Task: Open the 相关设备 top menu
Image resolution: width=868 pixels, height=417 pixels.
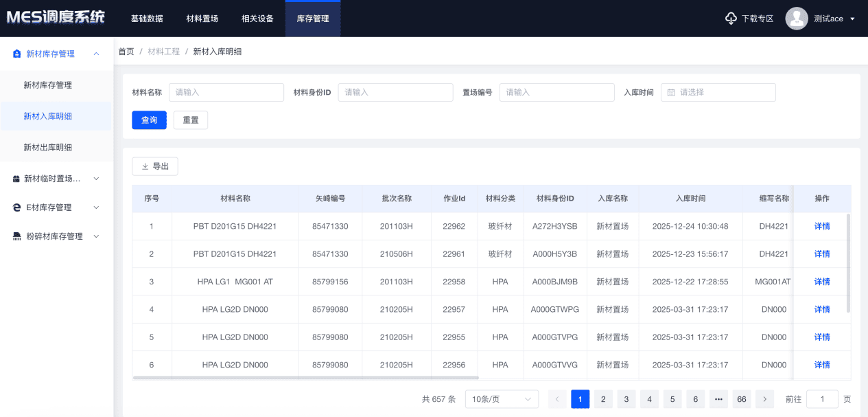Action: click(257, 19)
